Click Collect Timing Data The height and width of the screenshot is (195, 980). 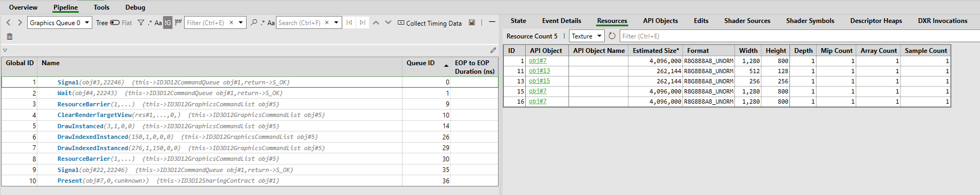[430, 23]
